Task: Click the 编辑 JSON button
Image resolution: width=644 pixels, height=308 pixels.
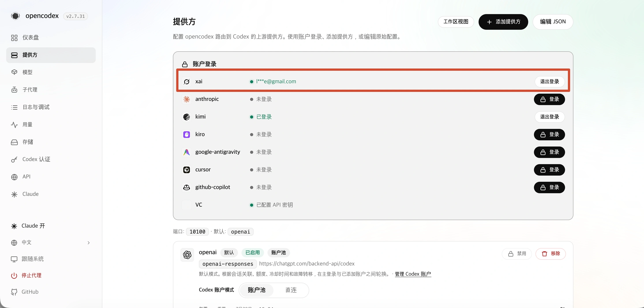Action: [553, 22]
